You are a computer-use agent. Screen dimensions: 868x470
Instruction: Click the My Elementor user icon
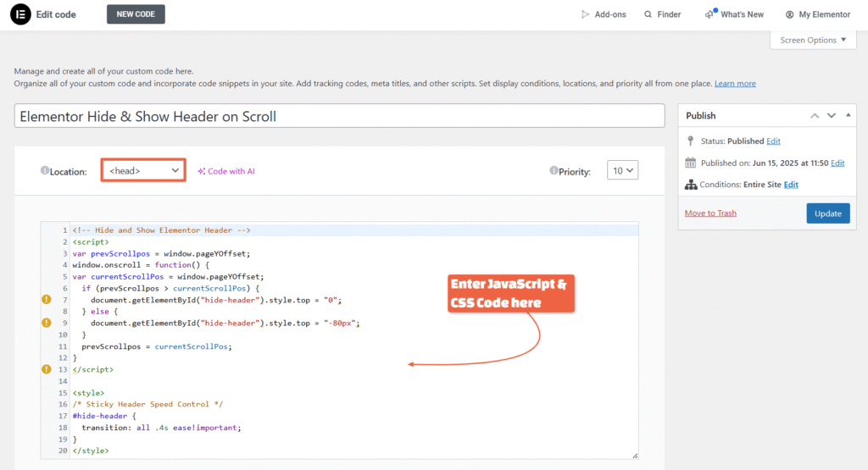789,14
